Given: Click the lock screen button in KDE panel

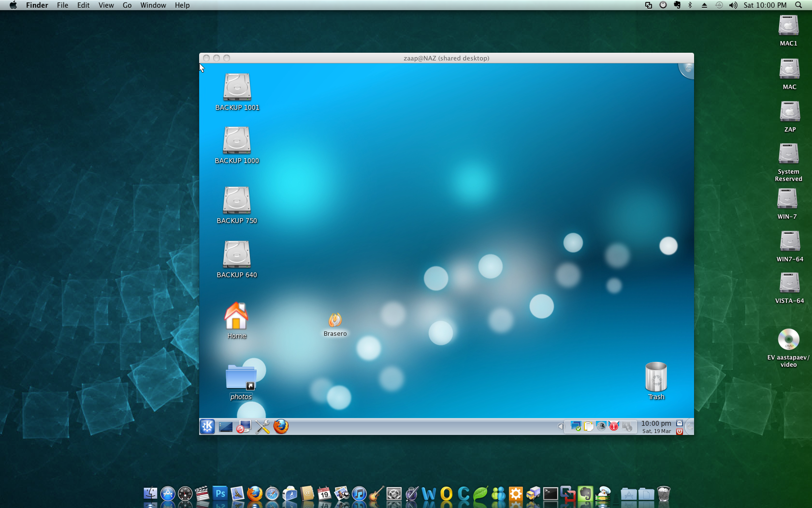Looking at the screenshot, I should (680, 423).
